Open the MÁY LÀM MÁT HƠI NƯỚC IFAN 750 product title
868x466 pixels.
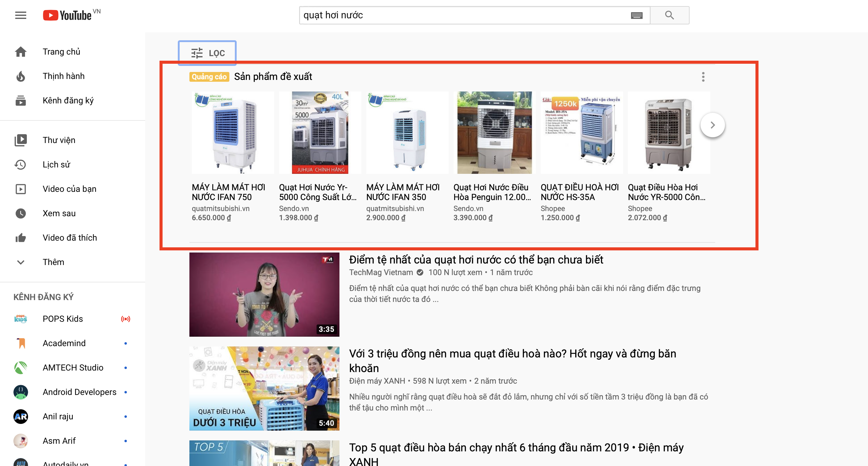click(228, 192)
